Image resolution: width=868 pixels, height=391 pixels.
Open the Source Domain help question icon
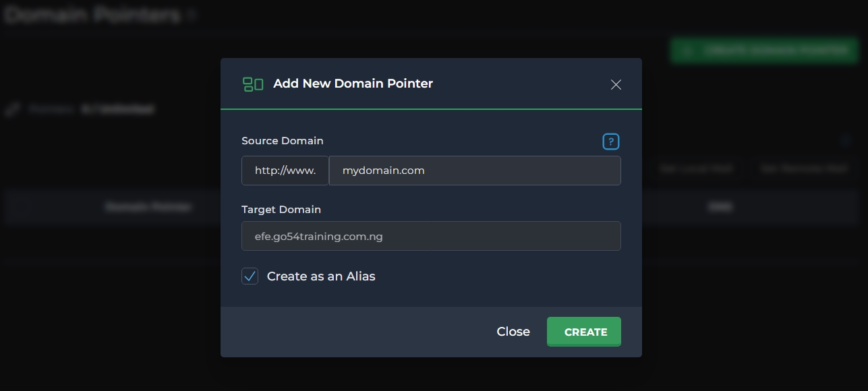tap(610, 142)
